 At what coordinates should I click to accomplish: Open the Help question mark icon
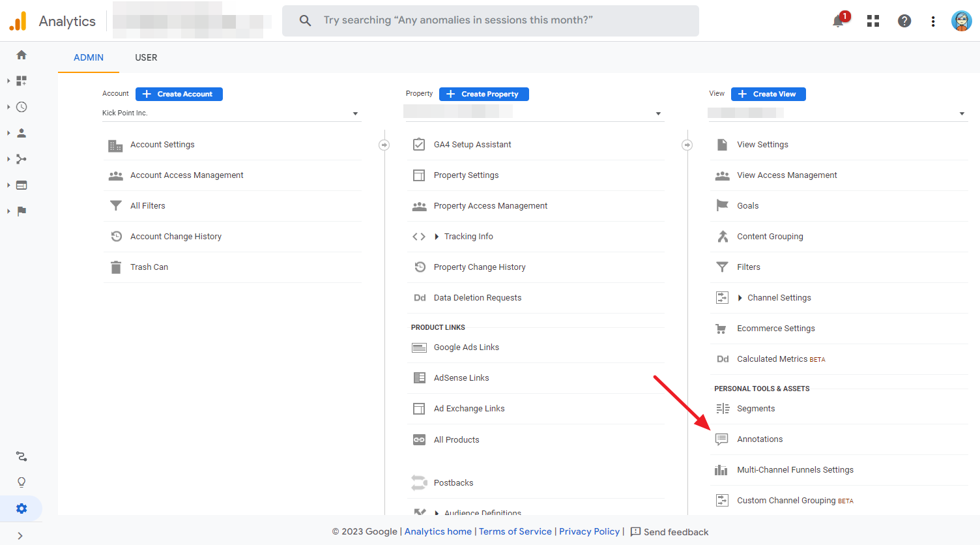click(x=904, y=21)
